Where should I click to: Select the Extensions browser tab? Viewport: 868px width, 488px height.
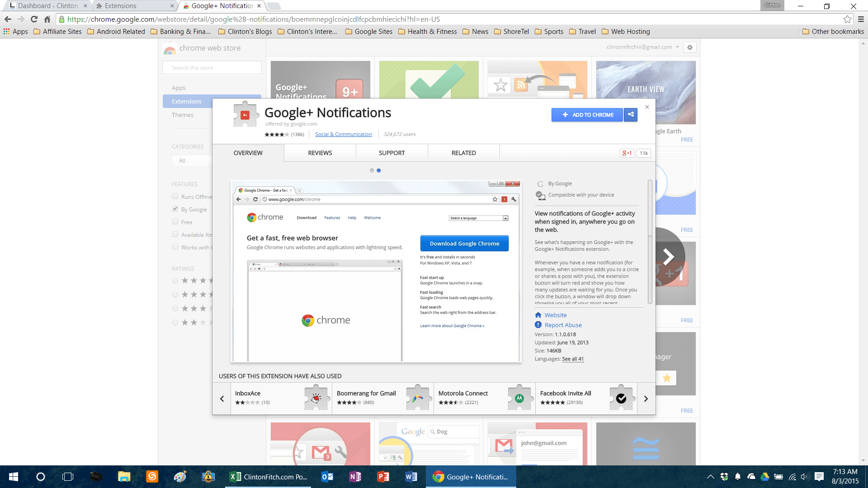point(134,6)
